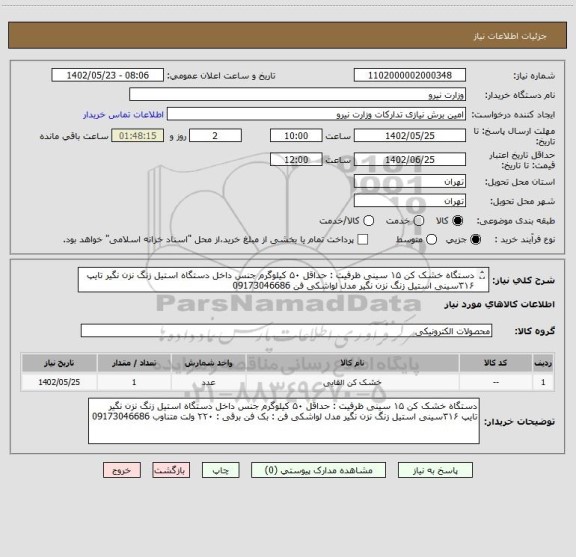Click the countdown timer 01:48:15
The width and height of the screenshot is (576, 557).
pos(138,136)
